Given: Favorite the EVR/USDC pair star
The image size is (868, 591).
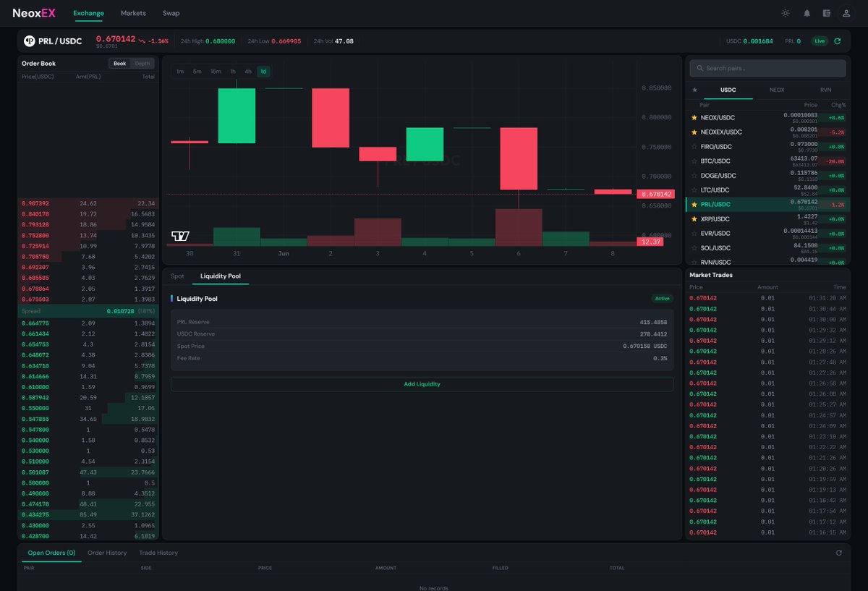Looking at the screenshot, I should (694, 233).
